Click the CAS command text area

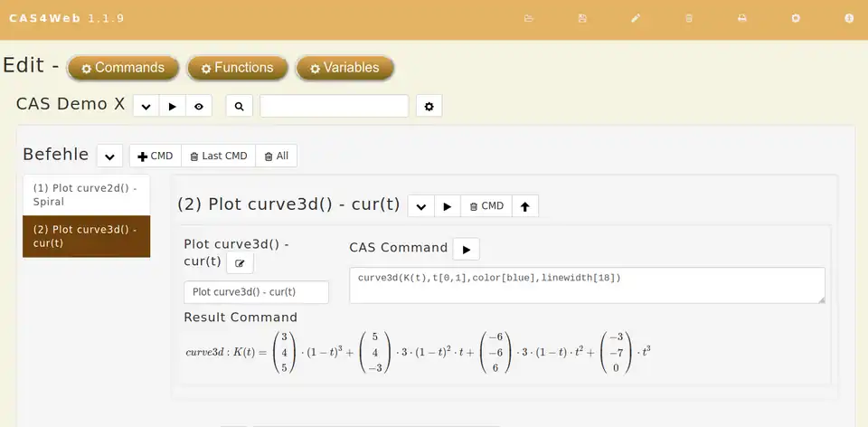pyautogui.click(x=586, y=285)
